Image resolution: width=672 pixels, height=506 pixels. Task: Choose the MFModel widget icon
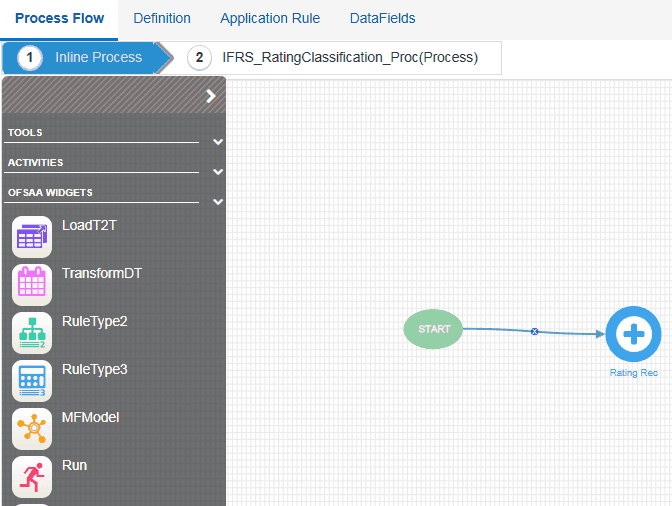click(x=32, y=429)
